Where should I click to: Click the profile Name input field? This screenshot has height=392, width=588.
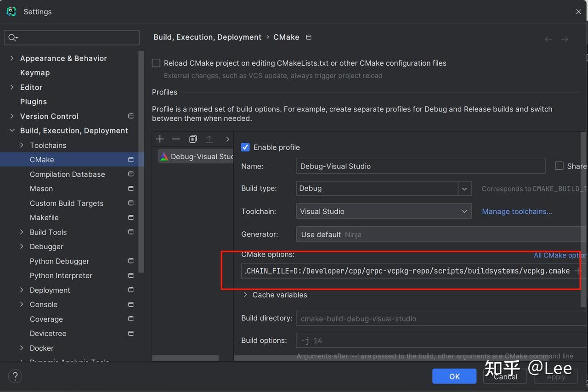click(x=420, y=166)
